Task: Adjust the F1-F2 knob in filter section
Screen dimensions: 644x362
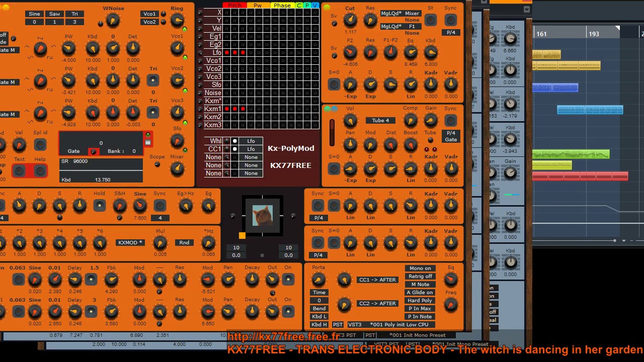Action: [x=390, y=52]
